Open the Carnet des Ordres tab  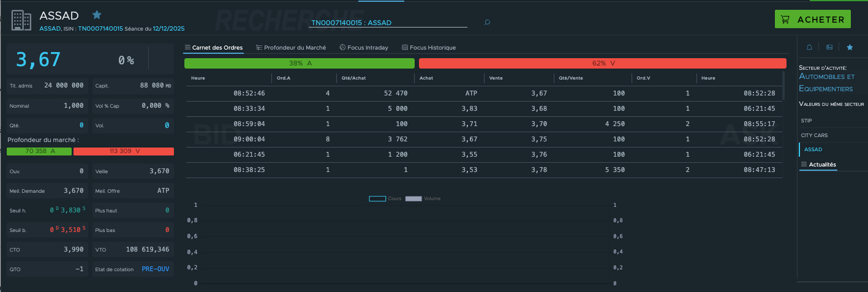point(214,48)
